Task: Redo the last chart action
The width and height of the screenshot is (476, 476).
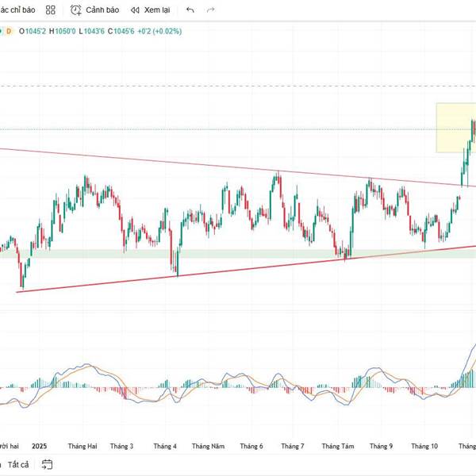Action: coord(211,10)
